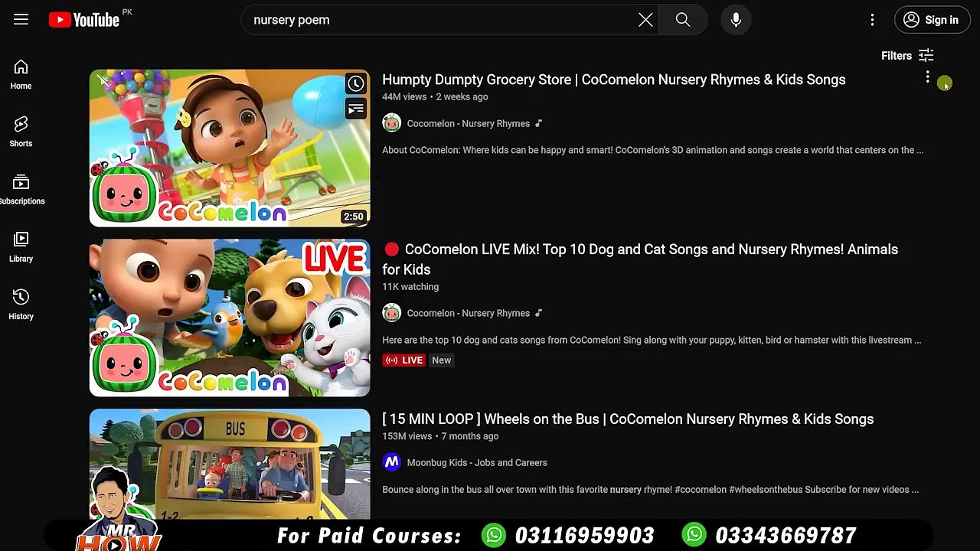
Task: Go to Home in the sidebar
Action: [21, 75]
